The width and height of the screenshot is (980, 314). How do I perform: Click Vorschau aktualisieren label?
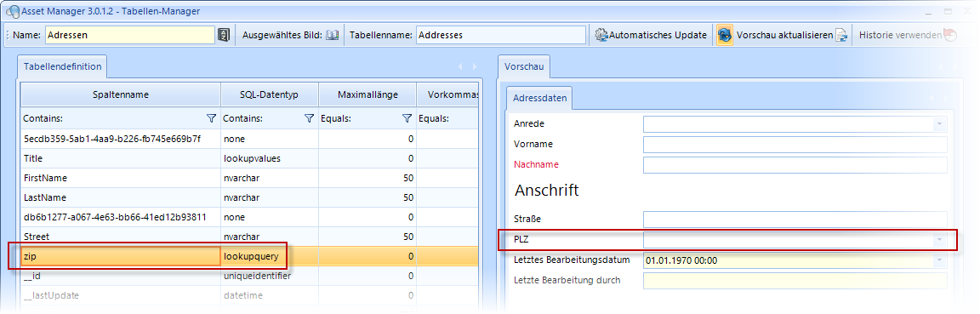[x=785, y=35]
